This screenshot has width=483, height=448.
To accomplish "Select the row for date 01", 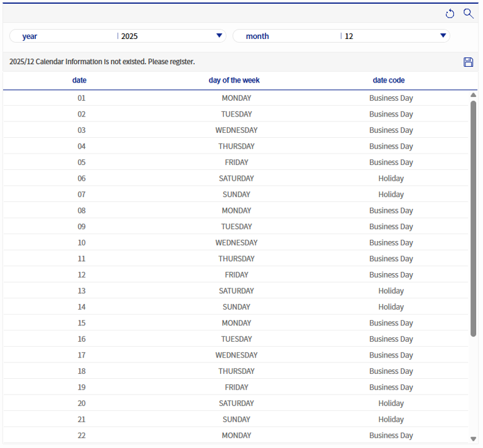I will 81,98.
